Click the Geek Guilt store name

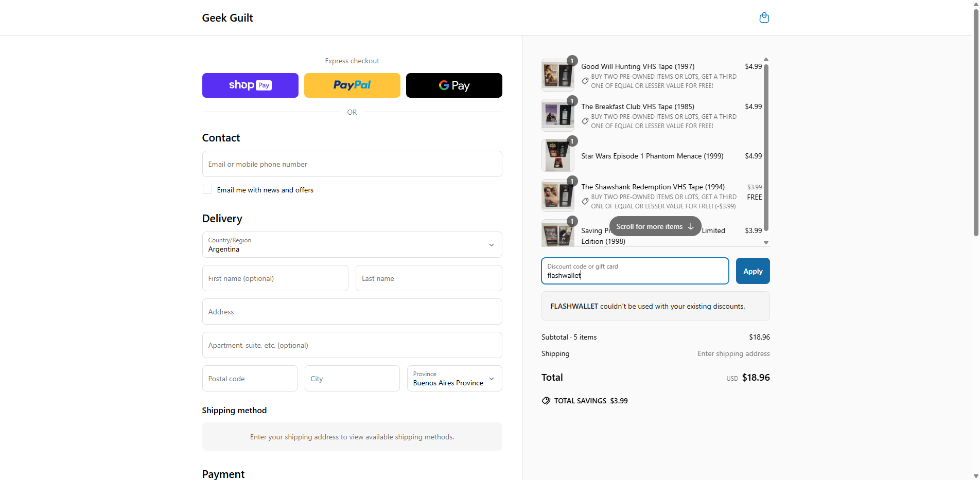click(x=227, y=17)
